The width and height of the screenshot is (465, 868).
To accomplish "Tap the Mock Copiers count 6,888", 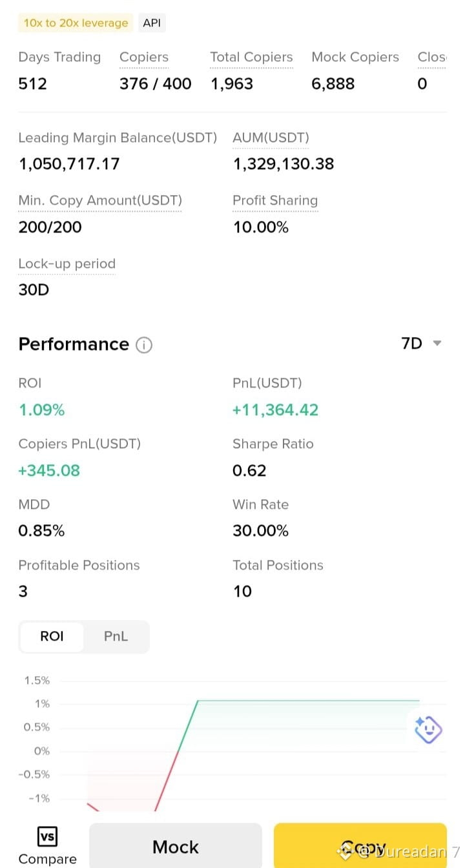I will (x=333, y=84).
